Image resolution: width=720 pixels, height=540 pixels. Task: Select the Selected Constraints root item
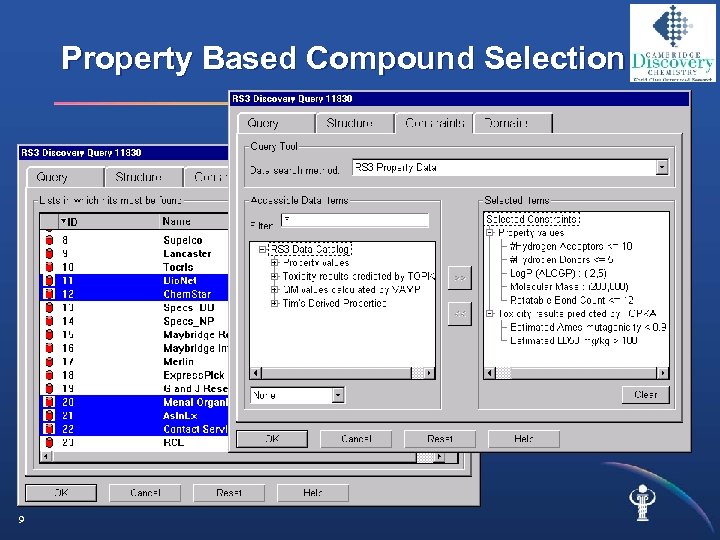click(533, 219)
